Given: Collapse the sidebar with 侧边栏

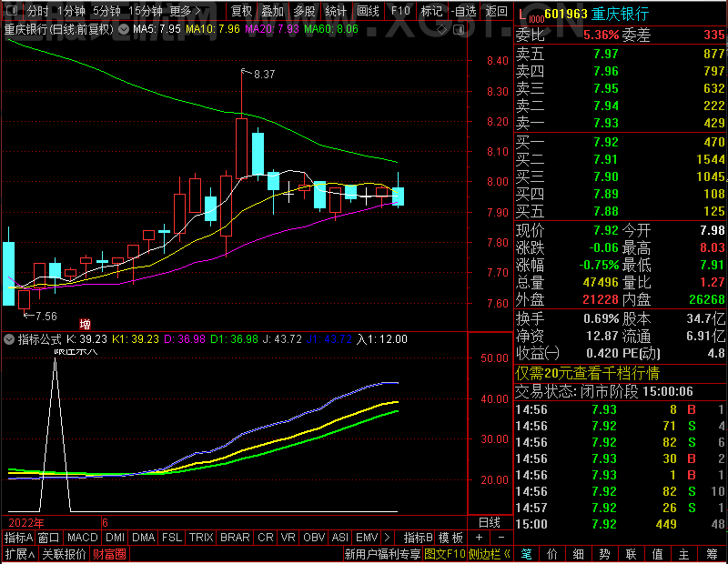Looking at the screenshot, I should tap(490, 554).
